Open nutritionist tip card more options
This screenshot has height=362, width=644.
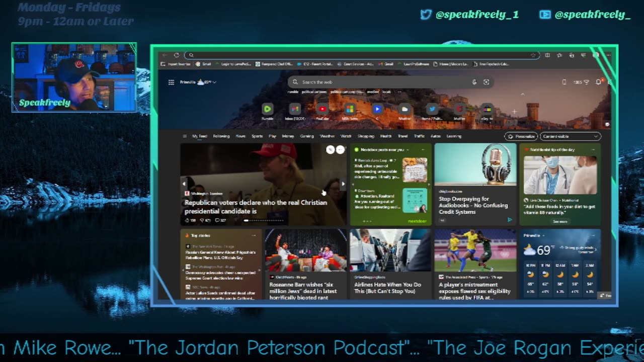pos(594,150)
